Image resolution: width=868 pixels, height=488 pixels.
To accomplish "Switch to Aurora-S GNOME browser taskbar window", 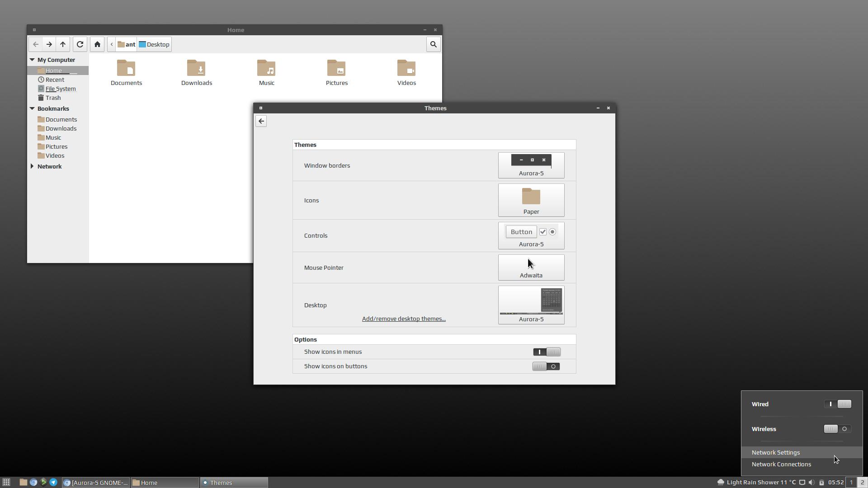I will pos(96,483).
